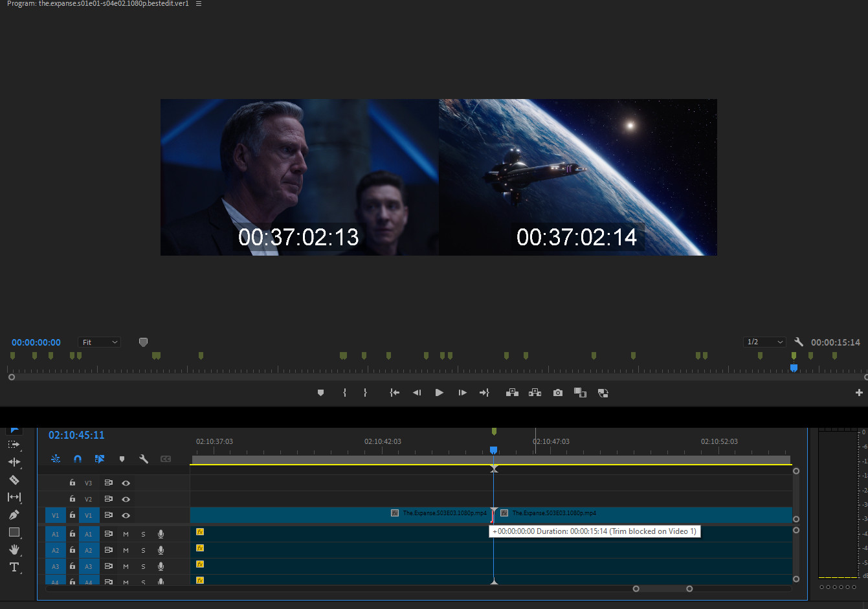
Task: Click Export Frame camera icon
Action: tap(557, 393)
